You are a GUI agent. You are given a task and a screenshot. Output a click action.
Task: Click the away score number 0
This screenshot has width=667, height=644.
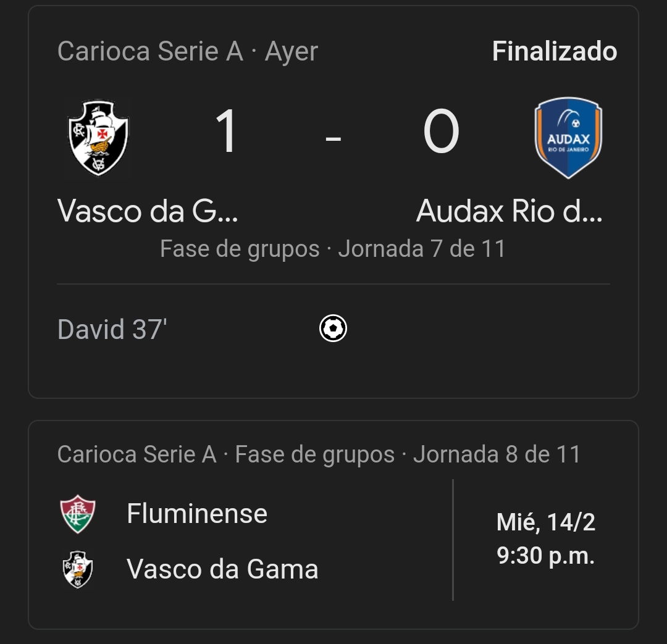pos(441,131)
